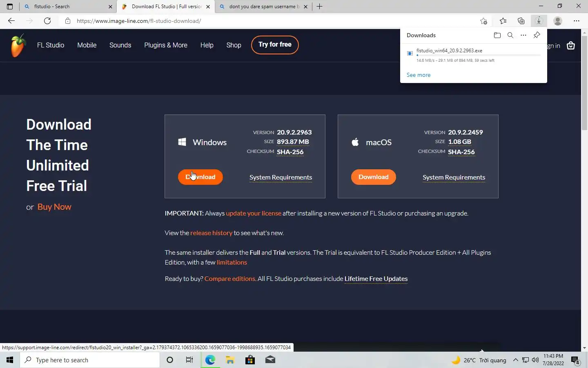Open the Plugins & More nav menu
Viewport: 588px width, 368px height.
[166, 45]
